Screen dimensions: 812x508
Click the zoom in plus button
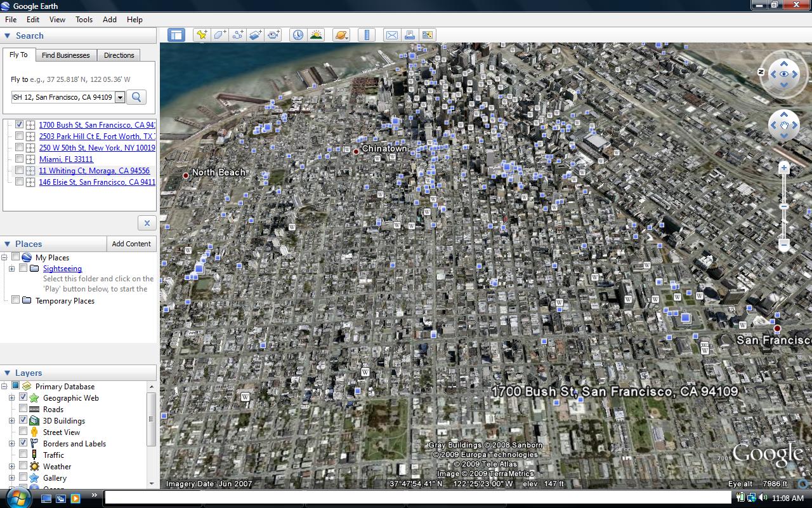784,168
